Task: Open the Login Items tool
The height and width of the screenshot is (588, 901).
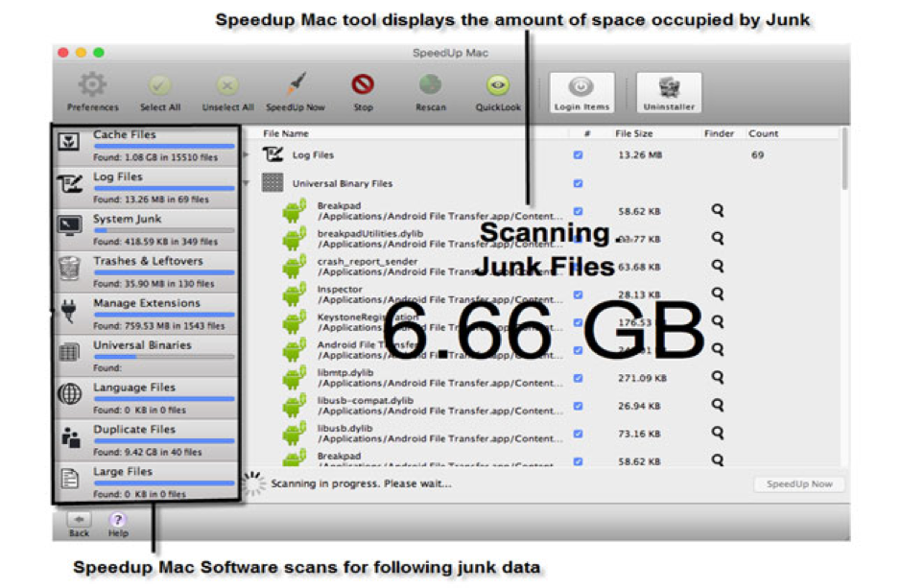Action: click(x=581, y=92)
